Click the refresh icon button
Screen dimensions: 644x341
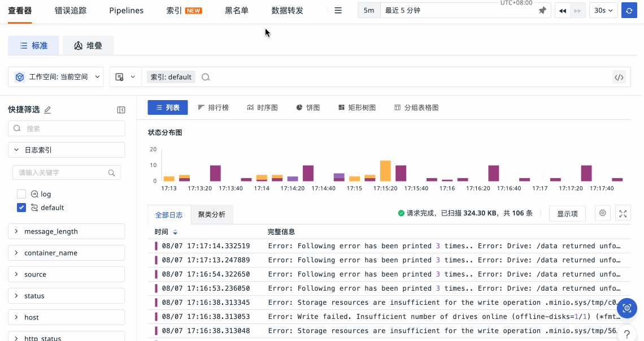point(629,10)
